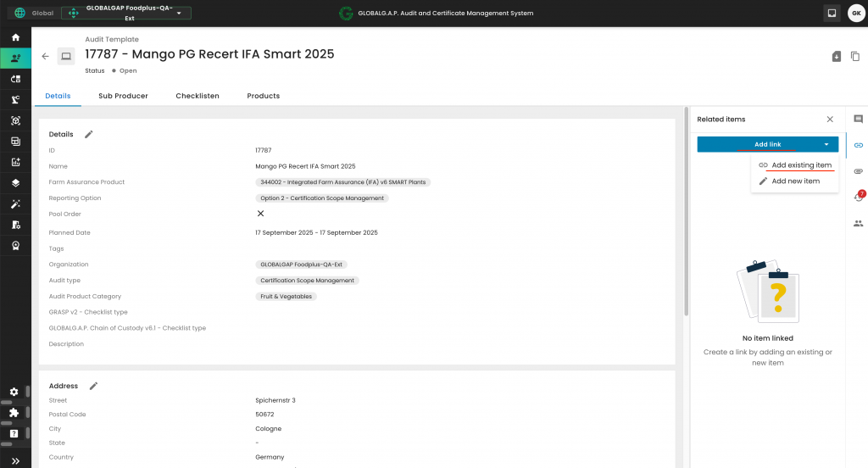Open the comments panel icon on right rail

point(858,120)
